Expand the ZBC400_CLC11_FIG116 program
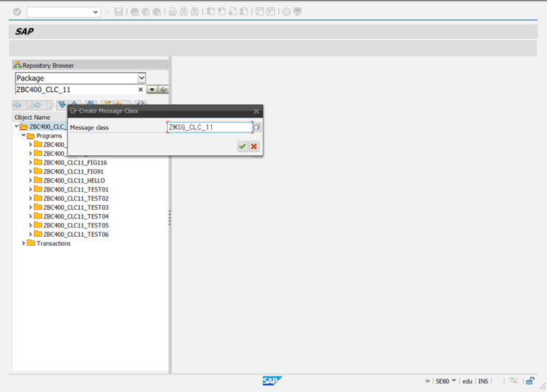This screenshot has height=392, width=547. [30, 163]
